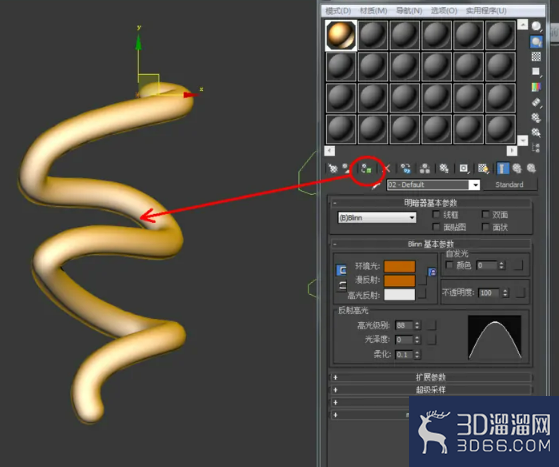Click the Get Material icon
Screen dimensions: 559x467
coord(333,168)
